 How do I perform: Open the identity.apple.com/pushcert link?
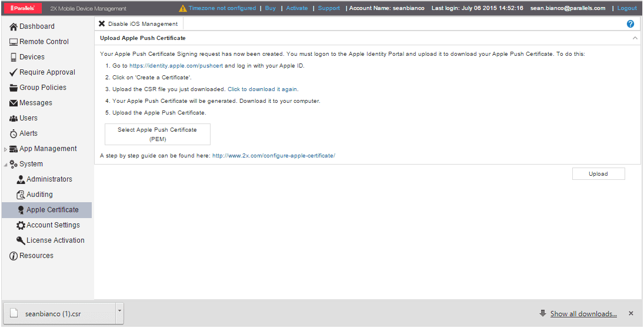[176, 66]
